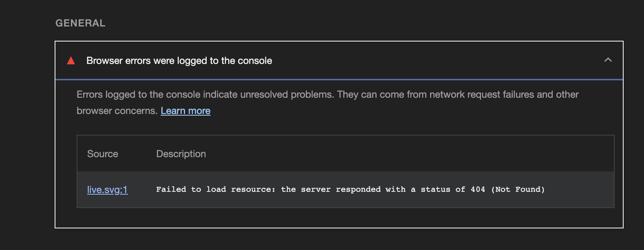Image resolution: width=644 pixels, height=250 pixels.
Task: Click the table header row
Action: [346, 154]
